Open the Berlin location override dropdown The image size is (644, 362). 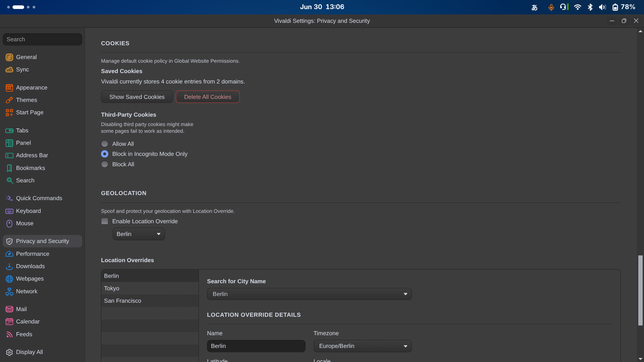pyautogui.click(x=139, y=234)
